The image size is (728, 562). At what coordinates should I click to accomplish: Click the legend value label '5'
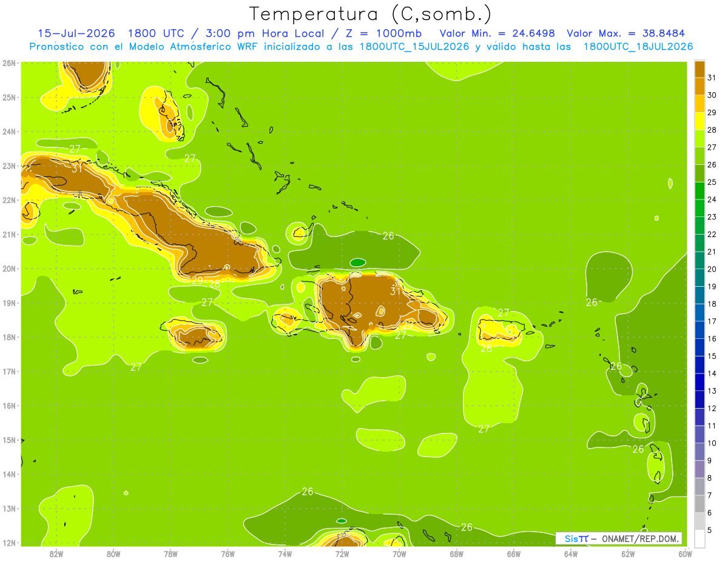point(710,530)
